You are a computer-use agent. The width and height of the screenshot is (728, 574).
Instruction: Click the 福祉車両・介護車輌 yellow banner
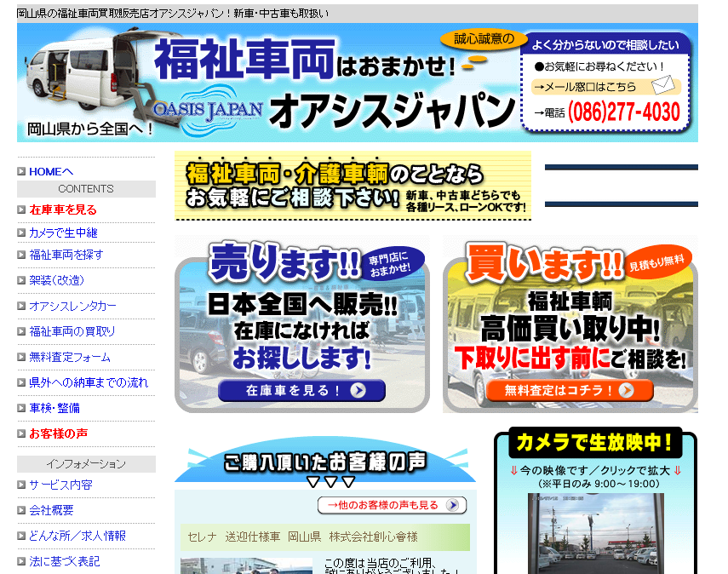[353, 186]
